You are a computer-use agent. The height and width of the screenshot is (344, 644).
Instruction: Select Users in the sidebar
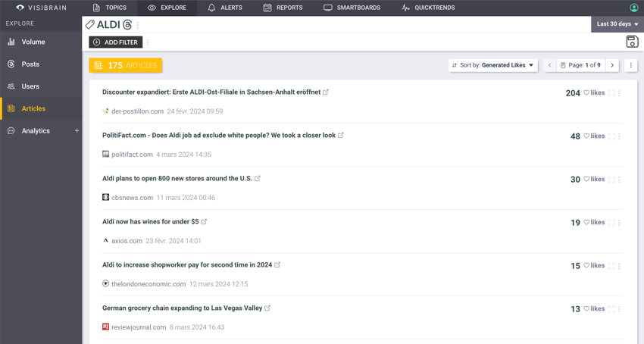coord(41,86)
